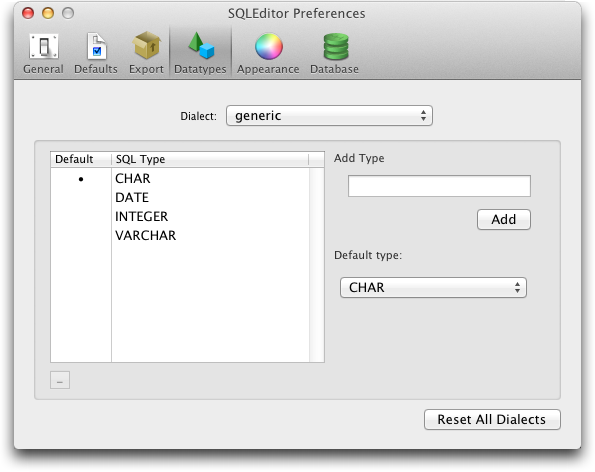Open the Default type CHAR dropdown
Screen dimensions: 595x472
[433, 287]
